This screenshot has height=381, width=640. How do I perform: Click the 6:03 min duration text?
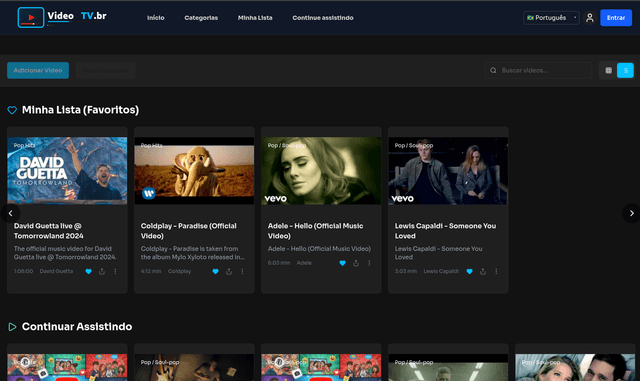tap(279, 263)
